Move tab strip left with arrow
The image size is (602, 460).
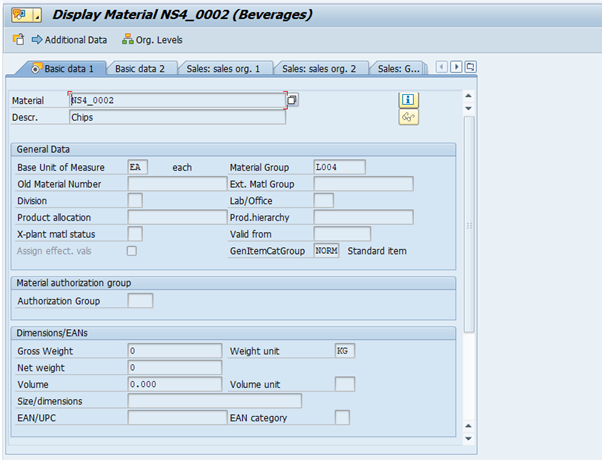[x=442, y=67]
